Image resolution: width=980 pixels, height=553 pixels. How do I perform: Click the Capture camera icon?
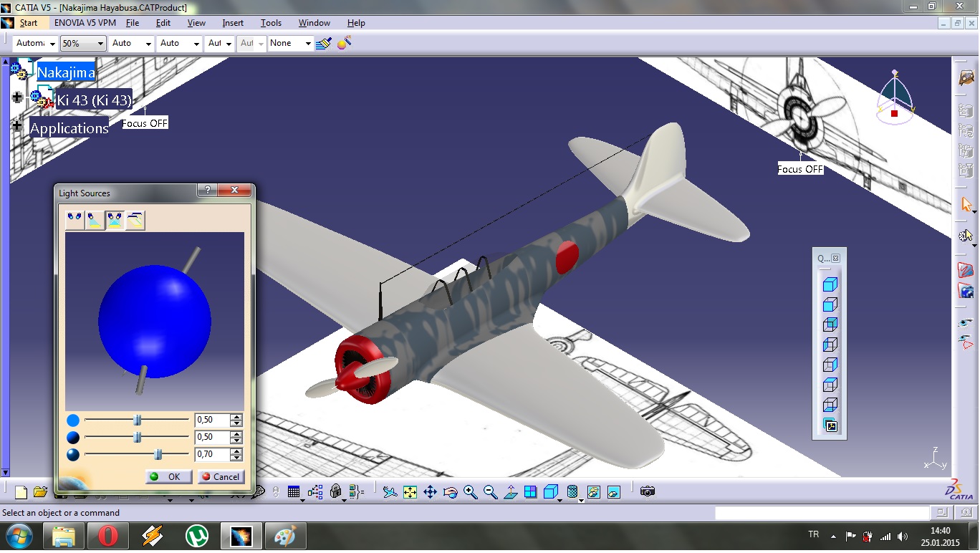coord(648,491)
